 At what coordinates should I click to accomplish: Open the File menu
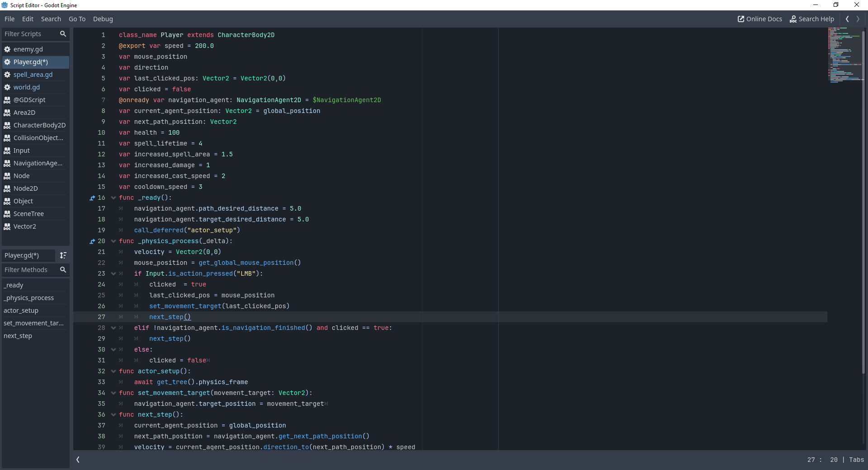[9, 19]
